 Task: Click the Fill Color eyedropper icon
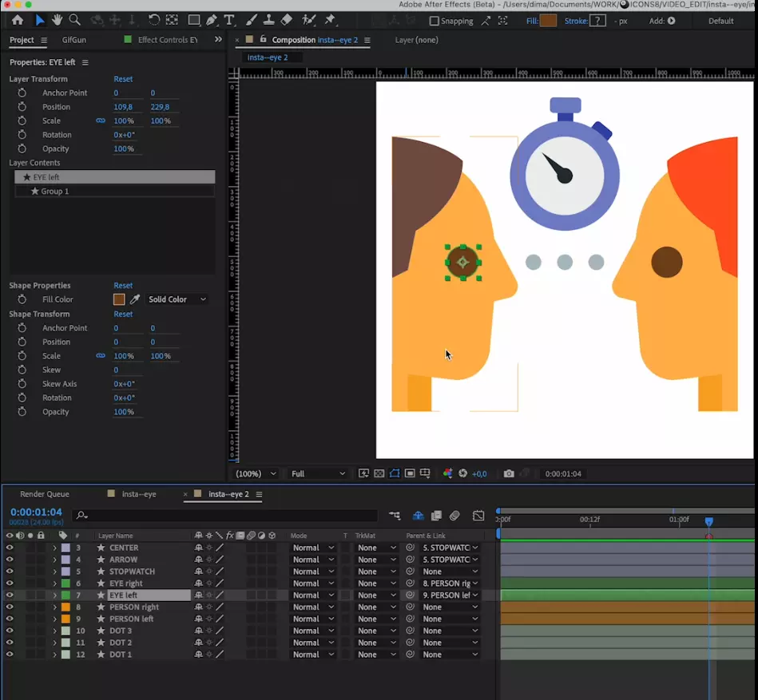pyautogui.click(x=135, y=299)
